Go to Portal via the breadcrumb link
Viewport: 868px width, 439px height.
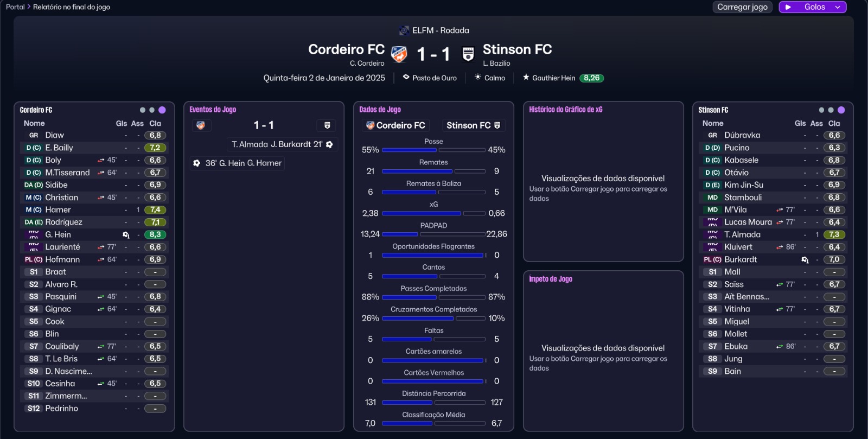coord(15,7)
